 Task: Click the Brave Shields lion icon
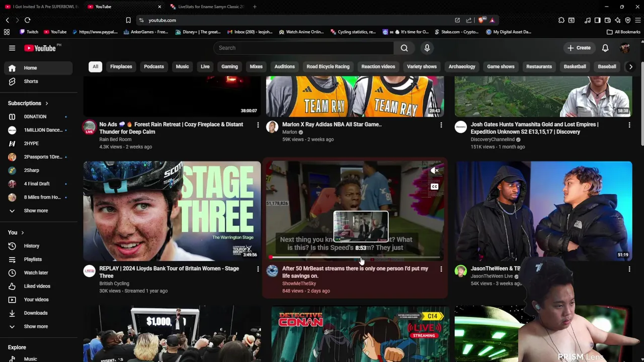[481, 20]
